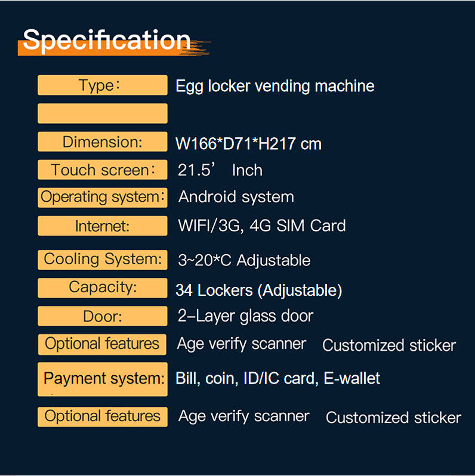This screenshot has height=476, width=475.
Task: Click the Payment system label
Action: (102, 378)
